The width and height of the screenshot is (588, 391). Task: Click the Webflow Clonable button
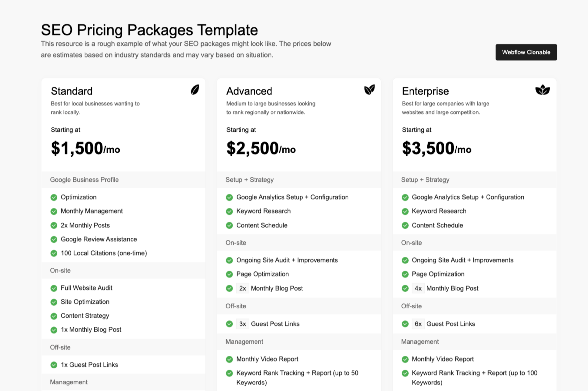coord(526,52)
